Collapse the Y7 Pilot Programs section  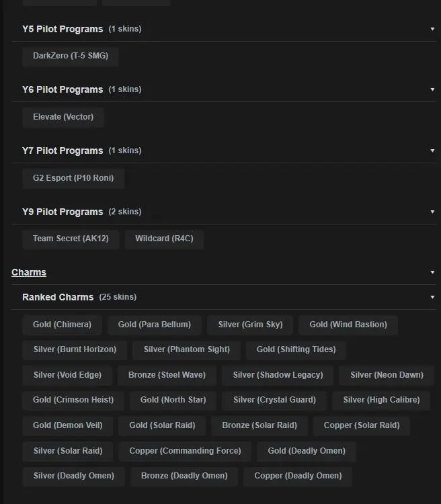tap(432, 151)
